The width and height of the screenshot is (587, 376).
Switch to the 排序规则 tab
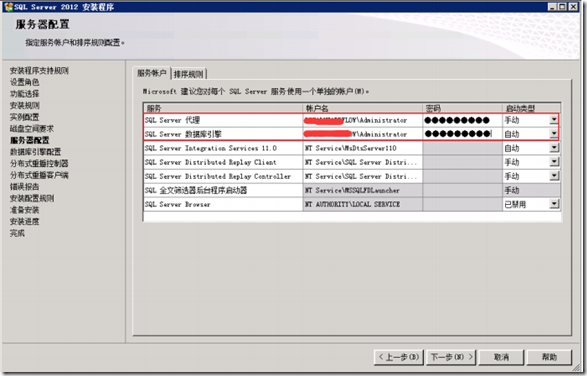click(188, 74)
